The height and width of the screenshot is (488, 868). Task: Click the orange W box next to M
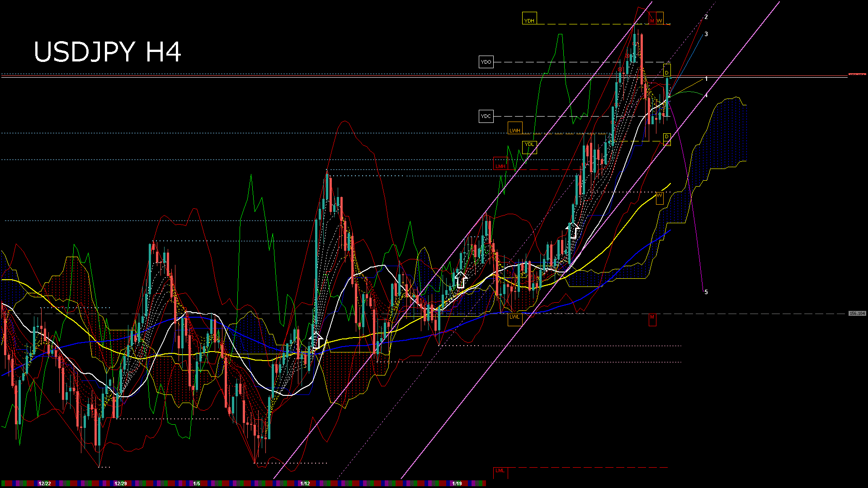point(660,19)
